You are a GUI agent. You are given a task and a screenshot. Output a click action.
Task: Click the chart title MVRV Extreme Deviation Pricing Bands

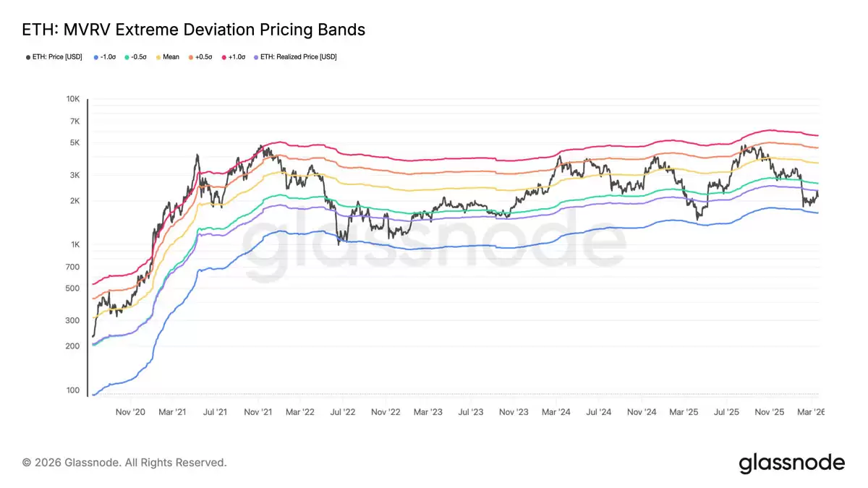pyautogui.click(x=194, y=30)
